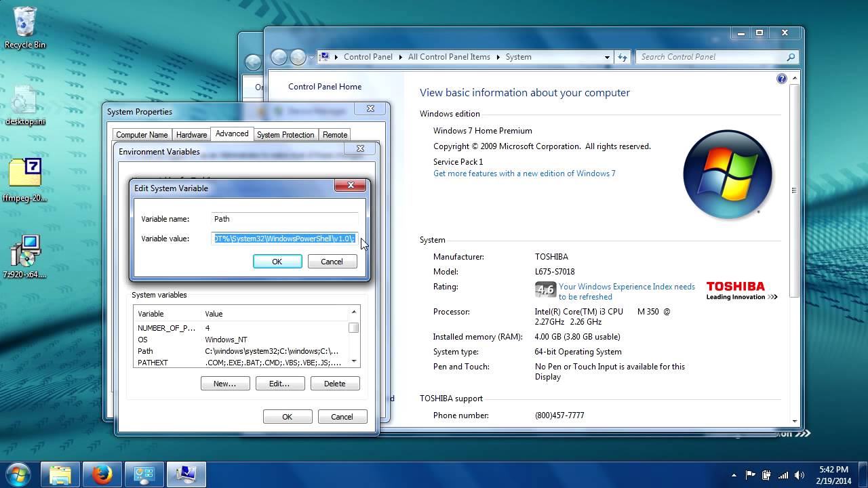The height and width of the screenshot is (488, 868).
Task: Click the All Control Panel Items breadcrumb
Action: 449,57
